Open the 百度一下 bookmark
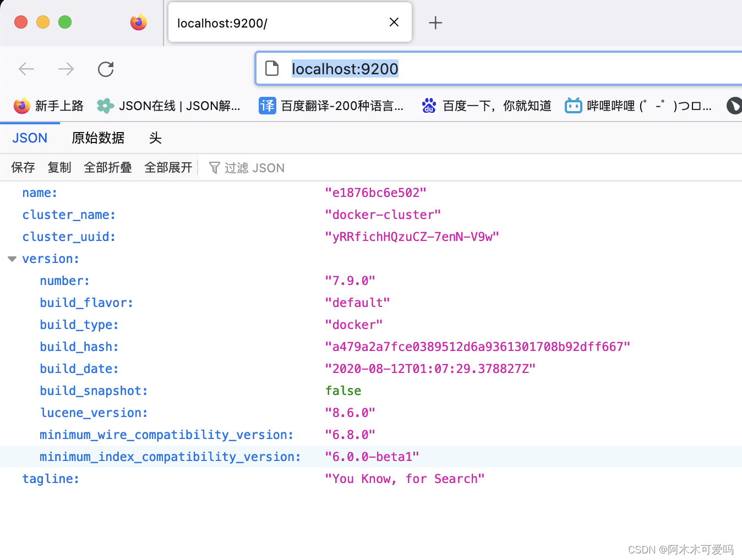This screenshot has width=742, height=560. (486, 106)
